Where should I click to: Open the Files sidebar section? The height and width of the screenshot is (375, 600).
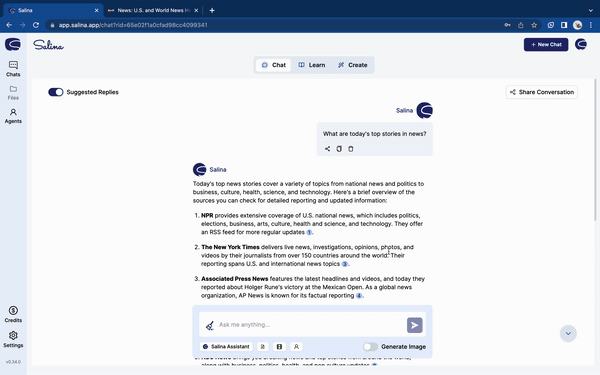click(13, 93)
